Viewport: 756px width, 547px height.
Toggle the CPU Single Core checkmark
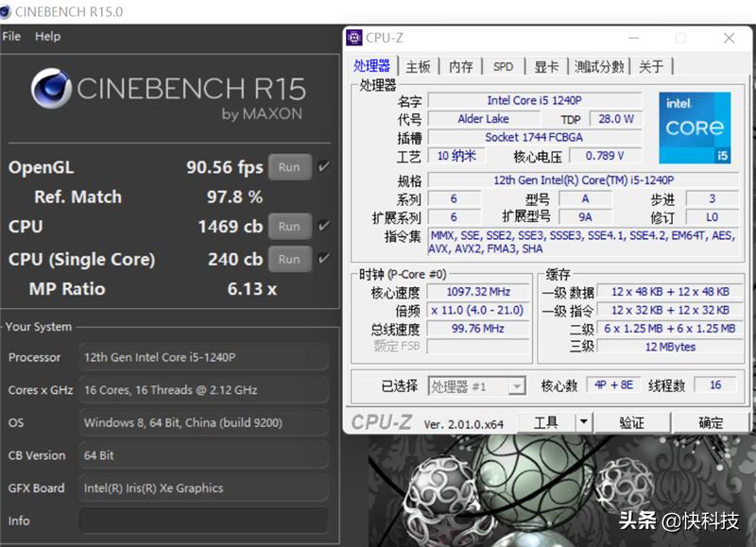pos(321,258)
